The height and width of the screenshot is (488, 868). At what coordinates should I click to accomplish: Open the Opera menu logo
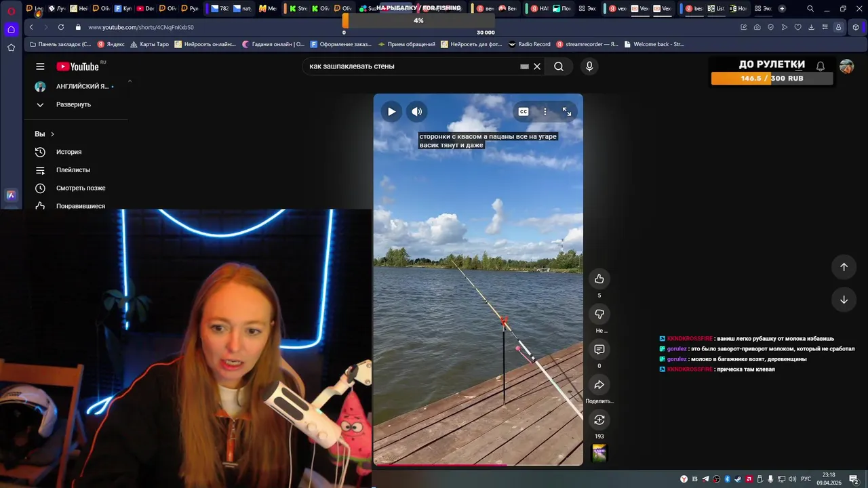point(12,12)
